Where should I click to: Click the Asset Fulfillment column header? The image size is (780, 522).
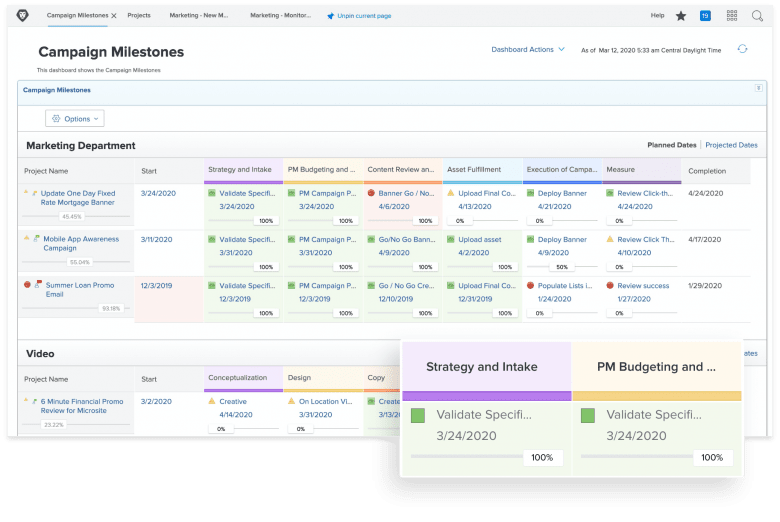point(483,171)
